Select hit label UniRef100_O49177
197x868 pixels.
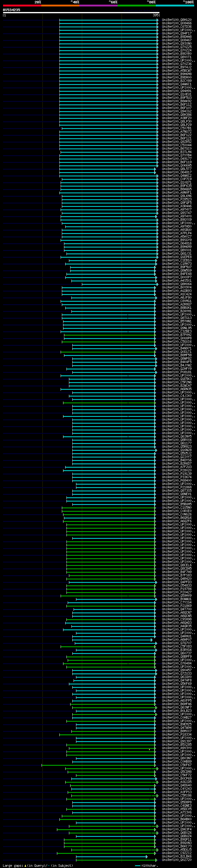176,159
